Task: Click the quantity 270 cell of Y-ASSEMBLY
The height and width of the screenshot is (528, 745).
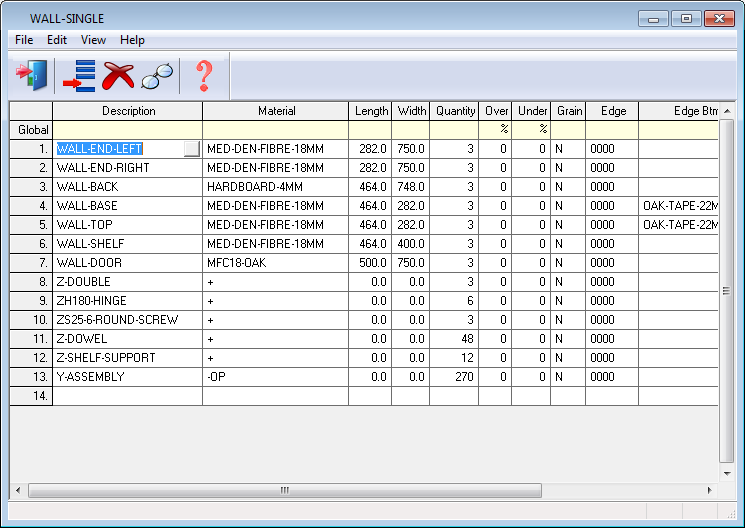Action: [x=454, y=377]
